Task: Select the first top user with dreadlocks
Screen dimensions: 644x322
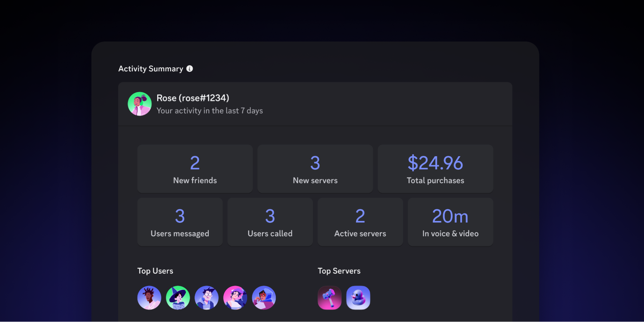Action: (x=149, y=298)
